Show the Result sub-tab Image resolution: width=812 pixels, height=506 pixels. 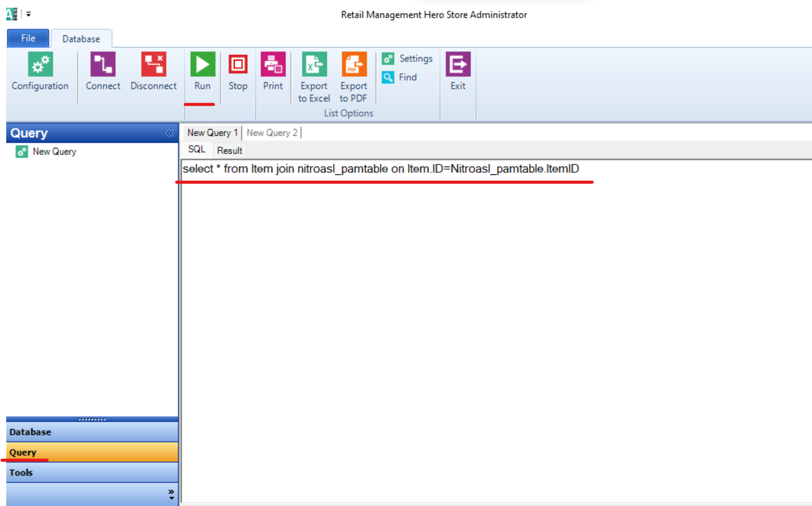tap(230, 150)
